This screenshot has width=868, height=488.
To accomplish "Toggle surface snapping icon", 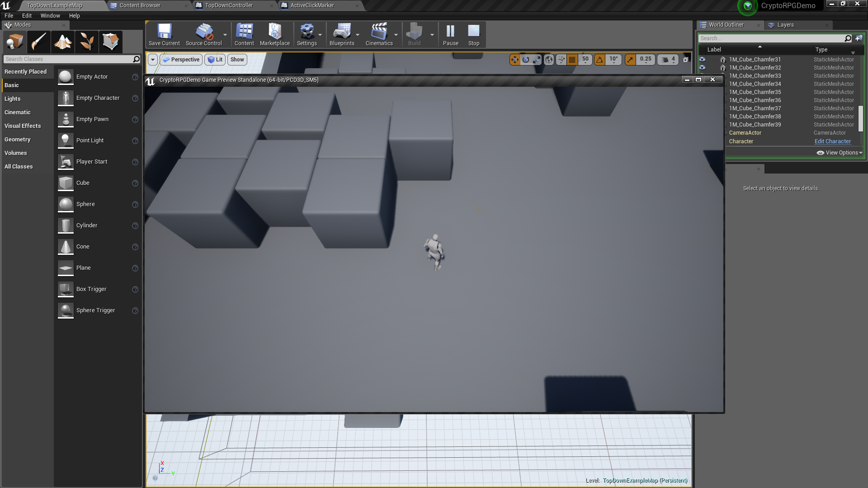I will [561, 60].
